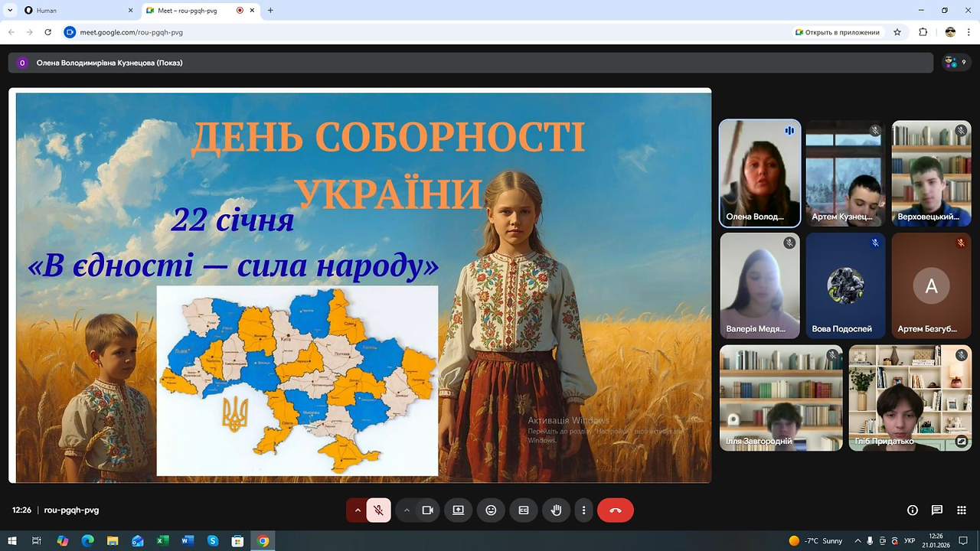
Task: Leave call with red hang-up button
Action: click(616, 510)
